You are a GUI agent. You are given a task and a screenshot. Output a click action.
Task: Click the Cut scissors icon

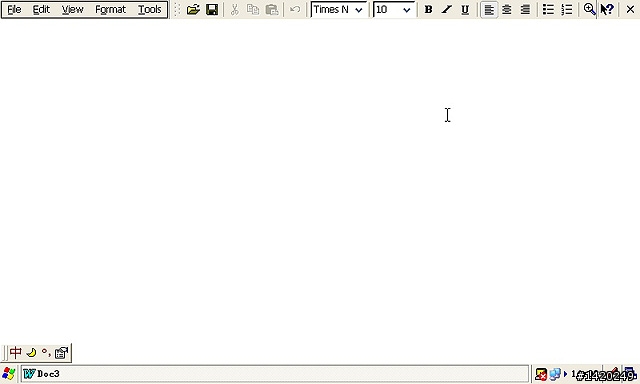234,9
